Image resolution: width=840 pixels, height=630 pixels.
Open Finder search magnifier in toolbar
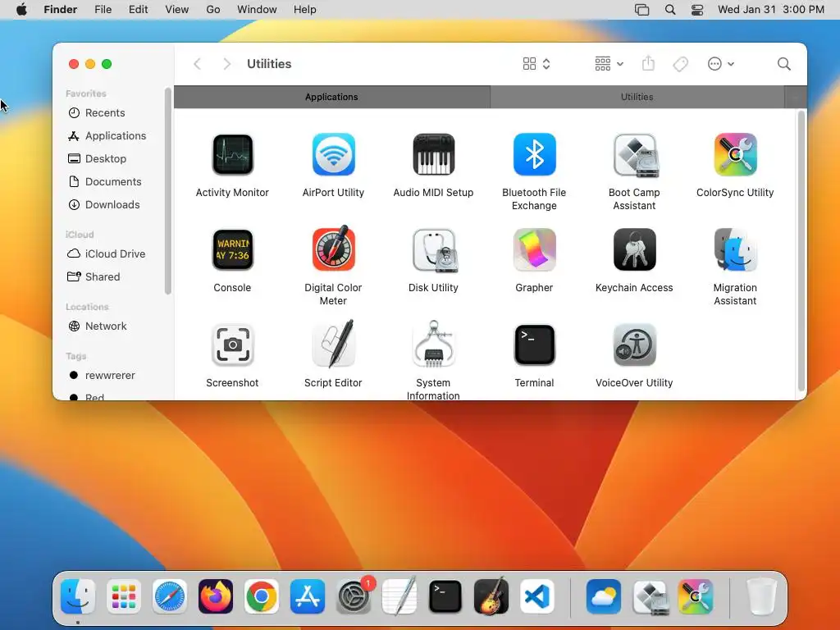tap(783, 64)
